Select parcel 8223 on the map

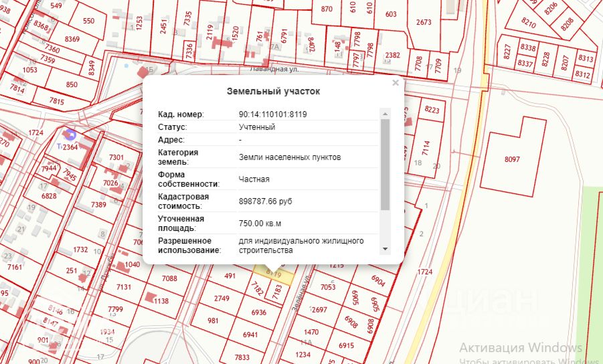(x=432, y=110)
